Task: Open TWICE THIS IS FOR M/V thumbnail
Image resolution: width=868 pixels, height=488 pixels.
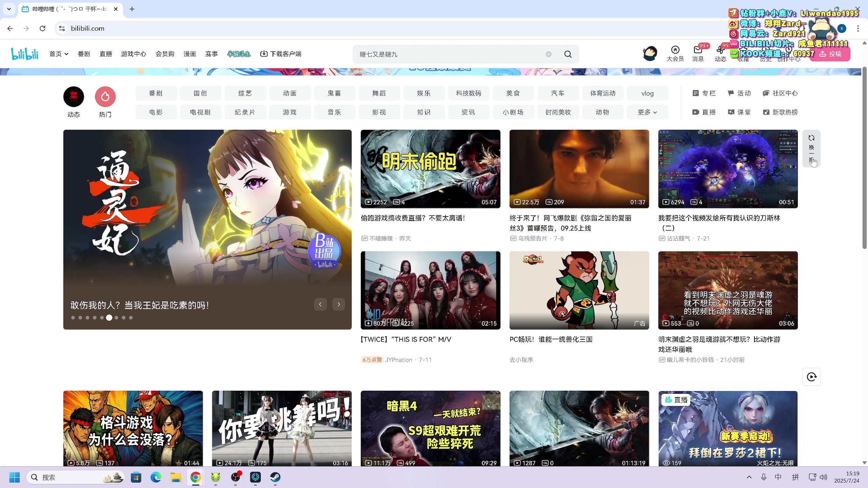Action: pos(430,290)
